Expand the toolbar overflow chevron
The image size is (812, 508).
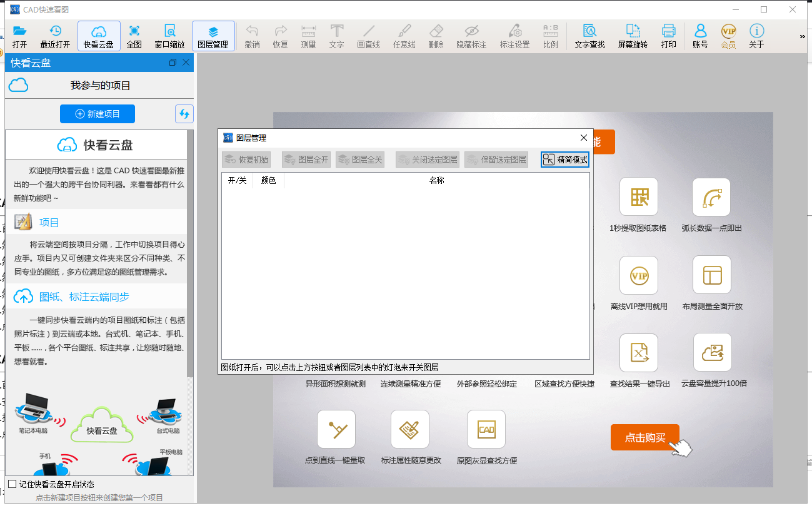coord(803,37)
